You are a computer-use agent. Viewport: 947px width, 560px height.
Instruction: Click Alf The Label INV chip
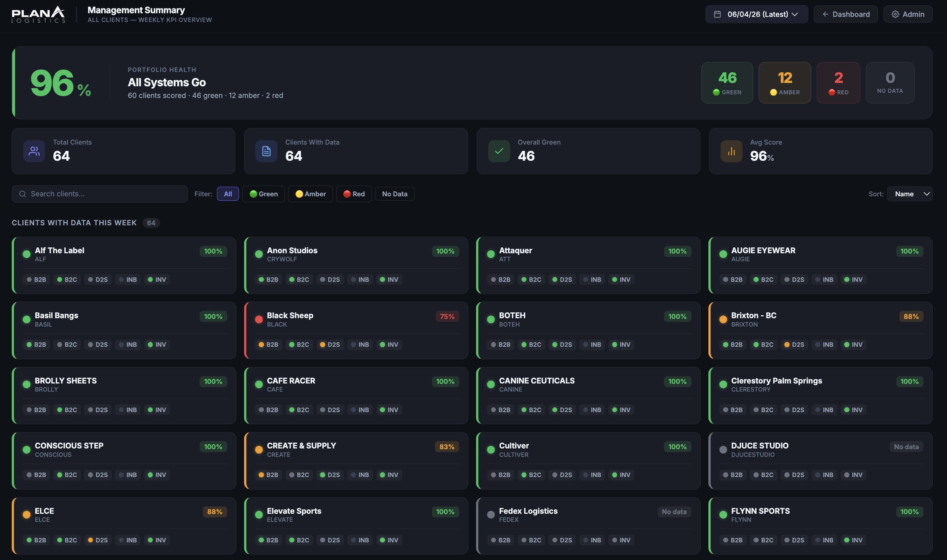pos(157,280)
